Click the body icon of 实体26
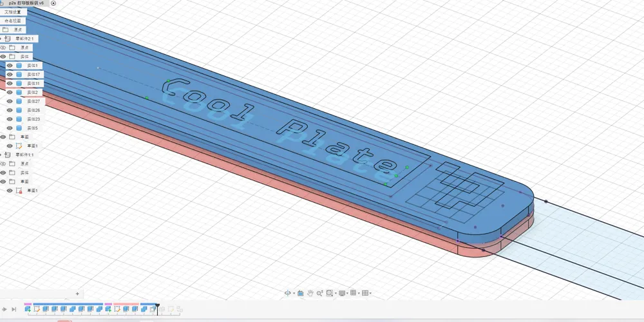Viewport: 644px width, 322px height. pos(19,111)
